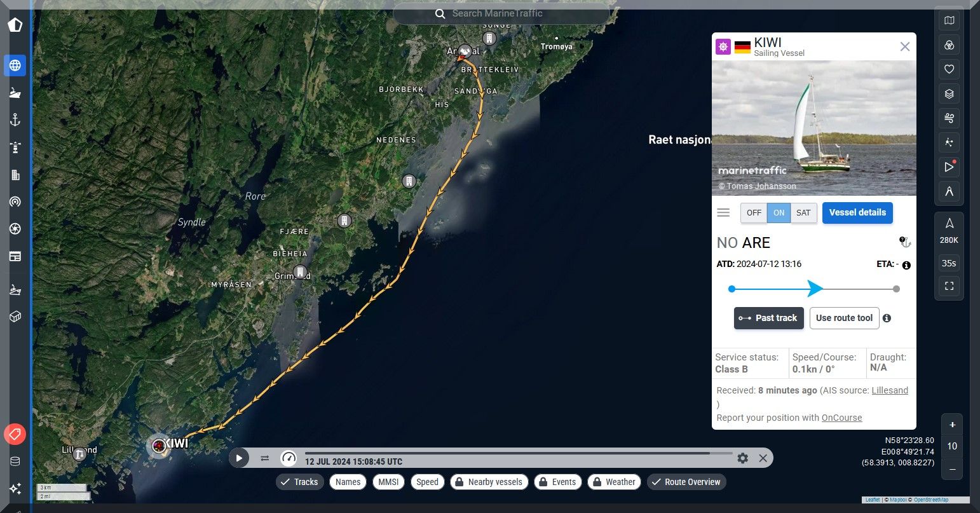Image resolution: width=980 pixels, height=513 pixels.
Task: Open the Lillesand AIS source link
Action: [890, 390]
